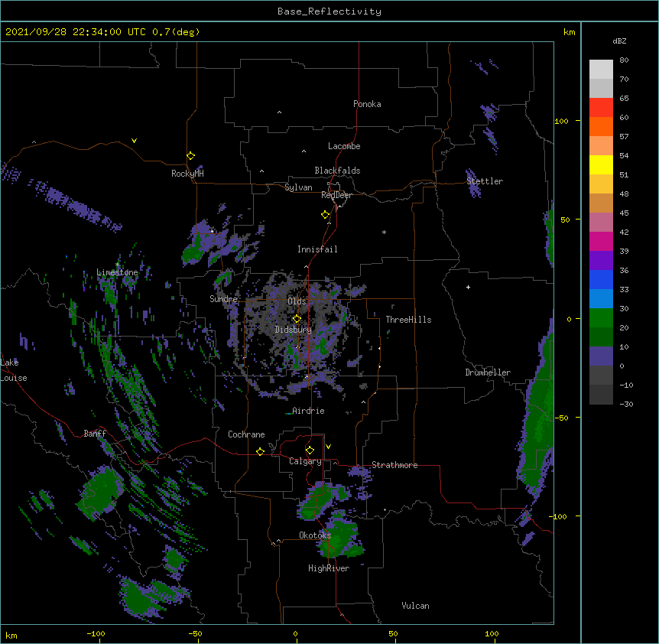Click the Ponoka city label
Screen dimensions: 659x644
tap(367, 104)
